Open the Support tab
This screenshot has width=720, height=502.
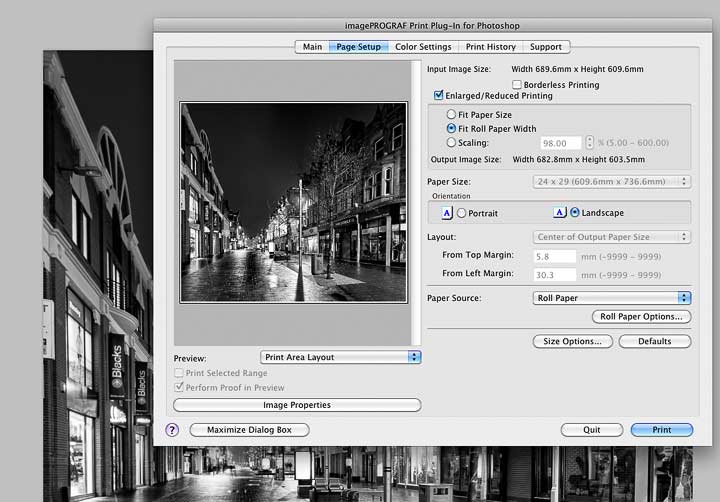[546, 47]
